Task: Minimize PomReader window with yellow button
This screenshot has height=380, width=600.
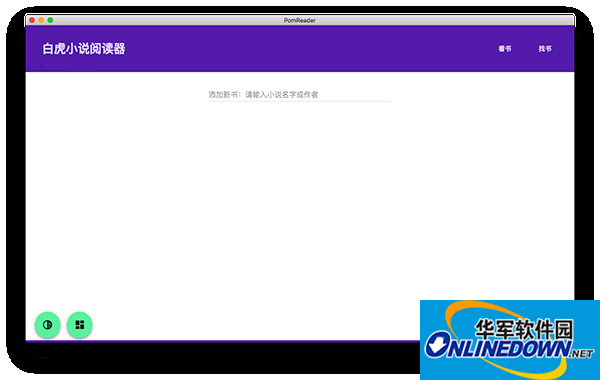Action: coord(41,20)
